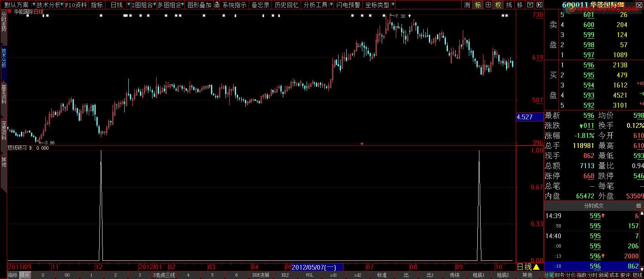644x279 pixels.
Task: Select the 标准 template tab
Action: pyautogui.click(x=382, y=275)
